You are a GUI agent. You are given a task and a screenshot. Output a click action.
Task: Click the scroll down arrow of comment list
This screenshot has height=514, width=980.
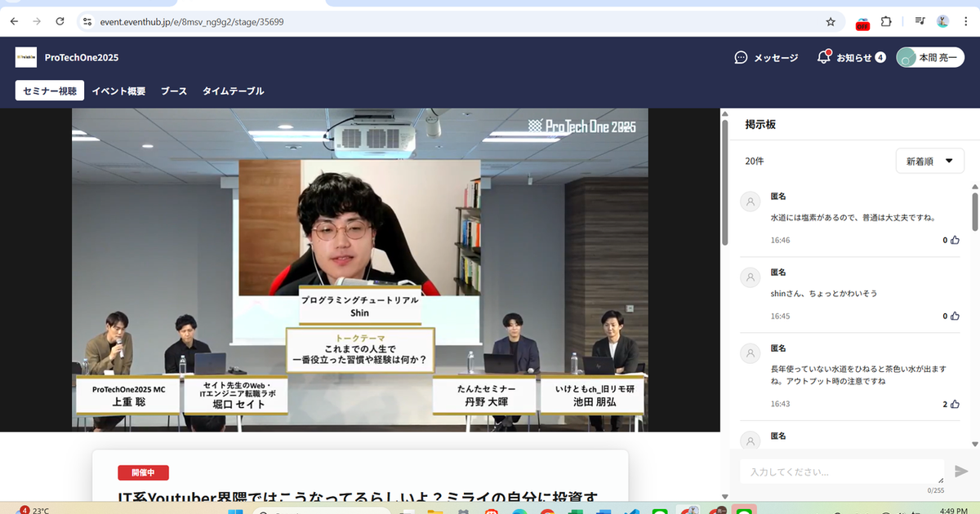974,443
